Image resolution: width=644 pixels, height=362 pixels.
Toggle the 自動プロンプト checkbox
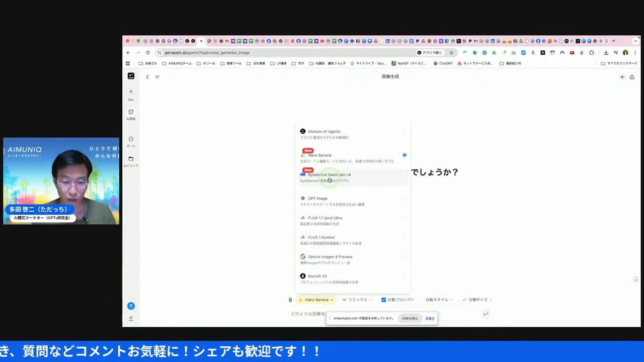(x=383, y=300)
